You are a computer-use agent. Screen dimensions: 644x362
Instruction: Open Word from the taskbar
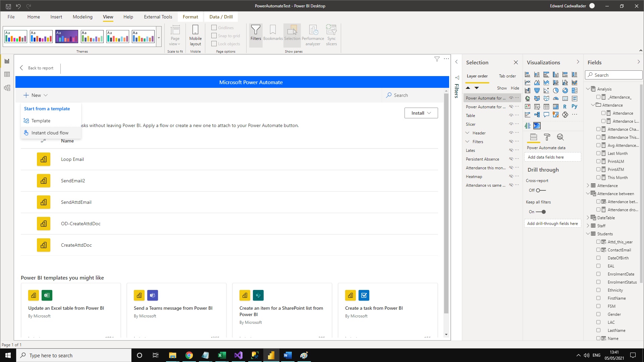pos(287,355)
